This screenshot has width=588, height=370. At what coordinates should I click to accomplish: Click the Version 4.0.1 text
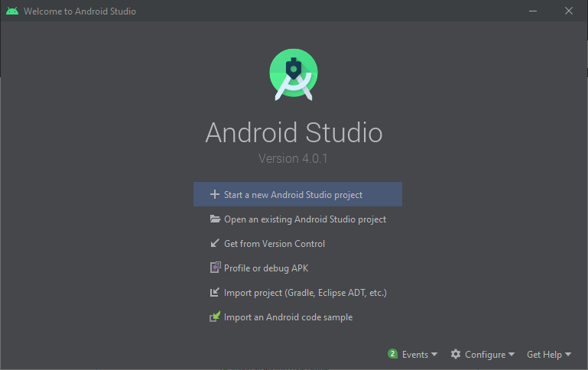coord(294,158)
